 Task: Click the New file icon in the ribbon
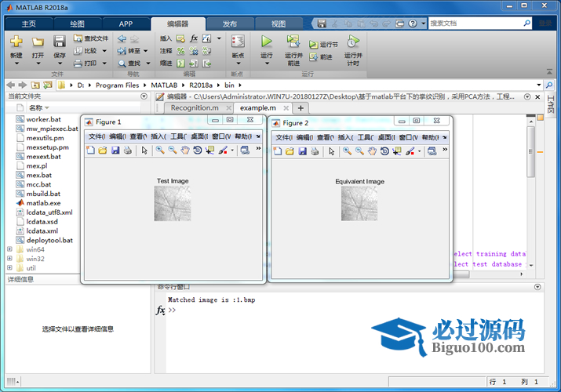coord(16,42)
